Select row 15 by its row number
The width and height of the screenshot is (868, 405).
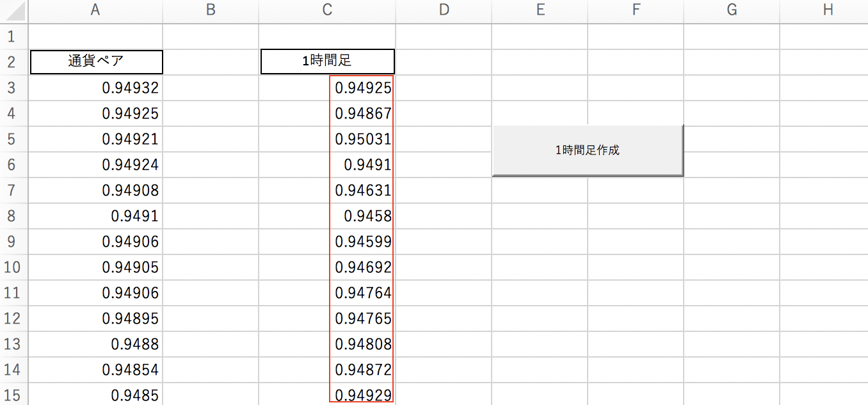(x=13, y=395)
